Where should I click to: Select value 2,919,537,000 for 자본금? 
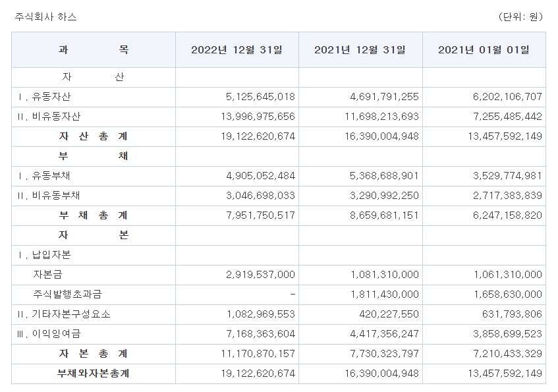pos(260,275)
